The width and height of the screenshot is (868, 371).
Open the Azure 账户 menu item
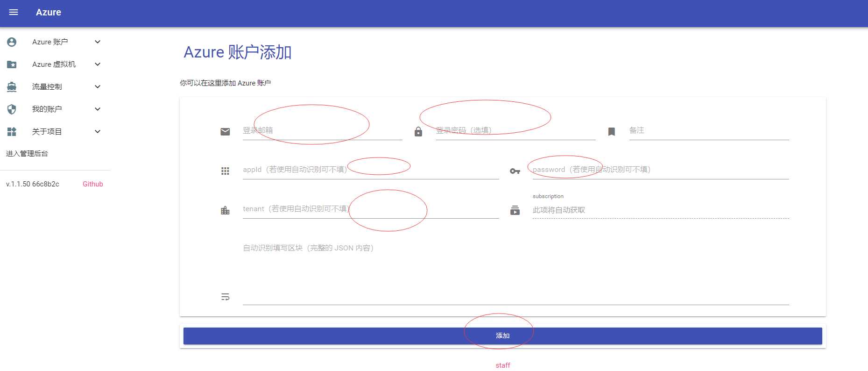55,42
